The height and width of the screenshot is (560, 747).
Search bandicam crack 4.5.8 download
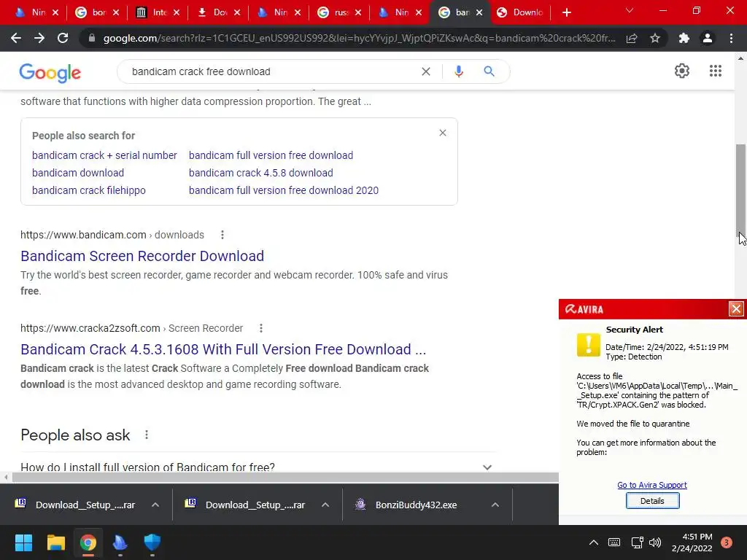[260, 173]
